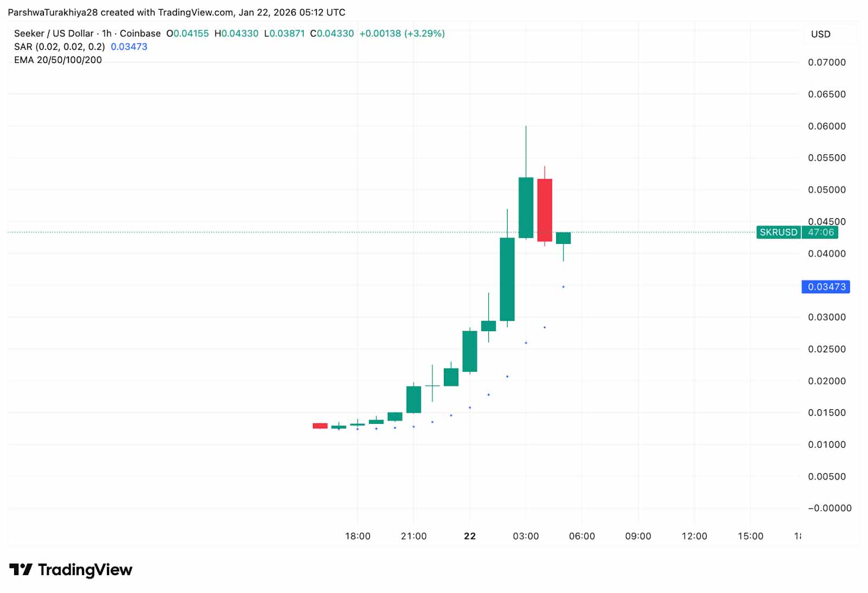Click the EMA 20/50/100/200 indicator legend
Image resolution: width=868 pixels, height=593 pixels.
coord(58,60)
